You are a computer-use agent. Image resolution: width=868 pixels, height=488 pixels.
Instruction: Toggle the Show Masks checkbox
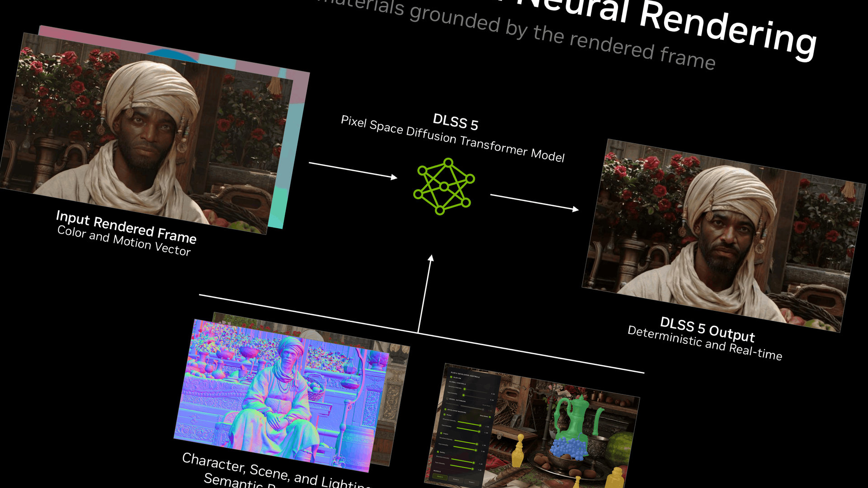(x=490, y=417)
